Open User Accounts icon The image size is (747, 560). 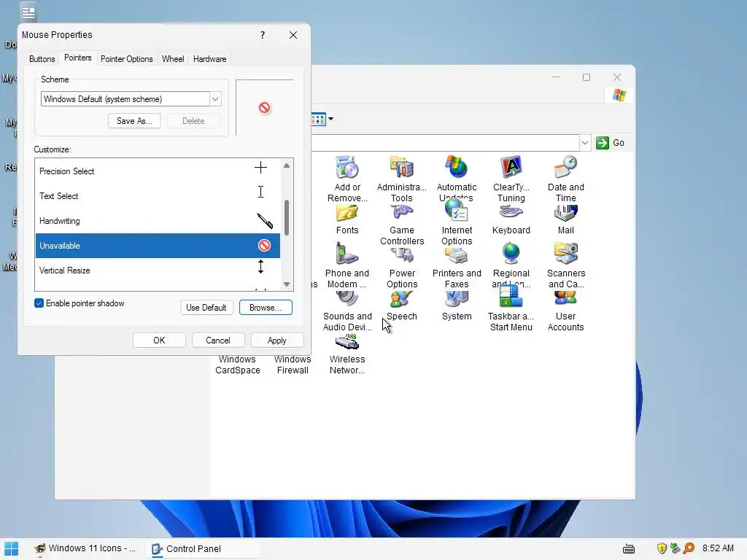tap(565, 297)
